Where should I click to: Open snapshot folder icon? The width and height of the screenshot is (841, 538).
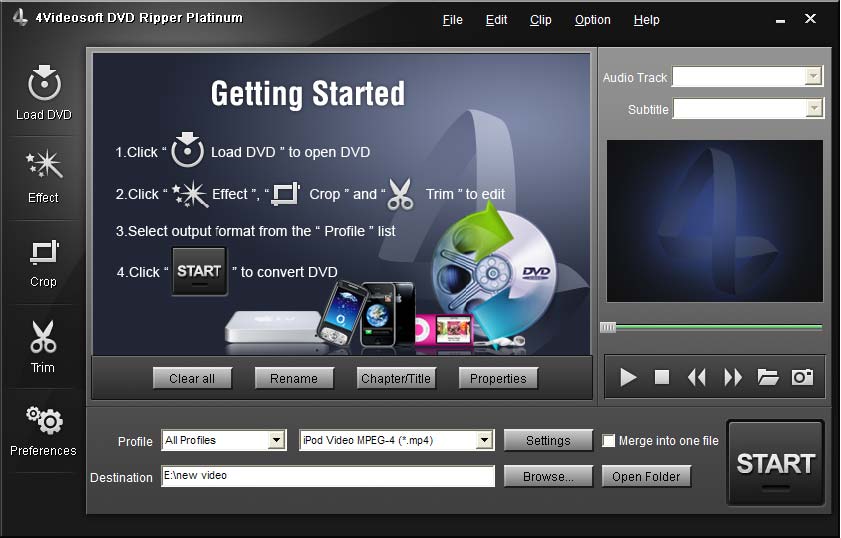click(768, 377)
